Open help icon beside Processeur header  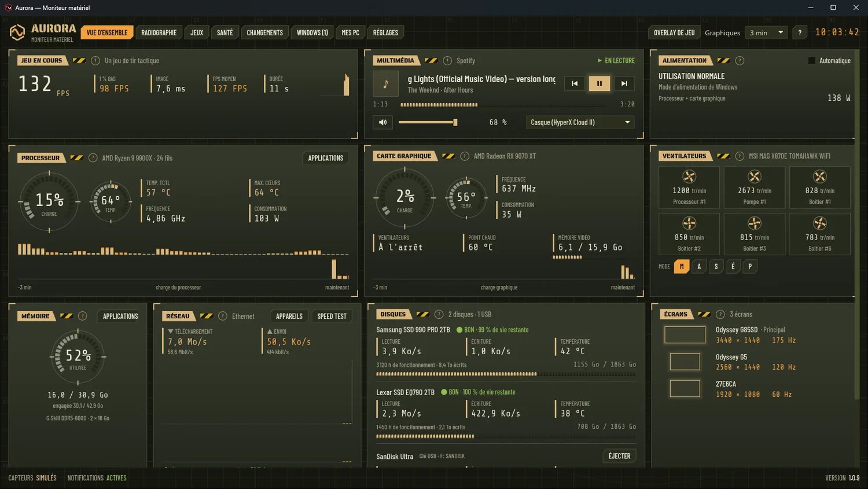pos(93,158)
